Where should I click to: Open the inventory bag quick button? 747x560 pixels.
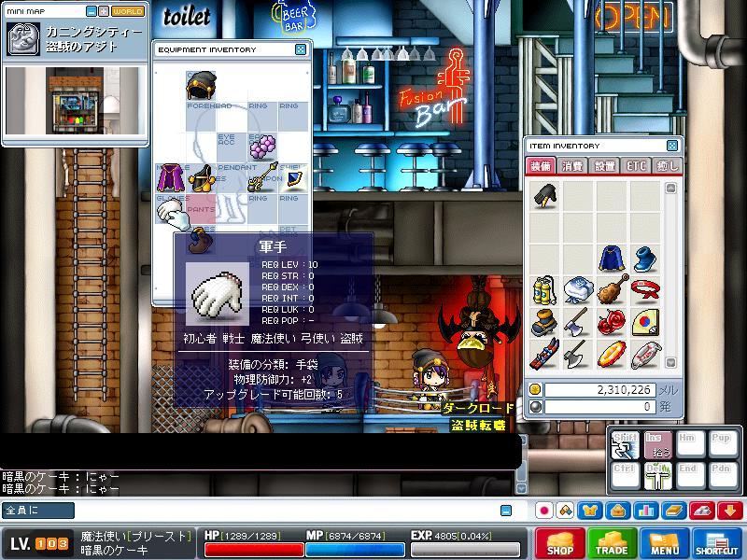tap(618, 511)
